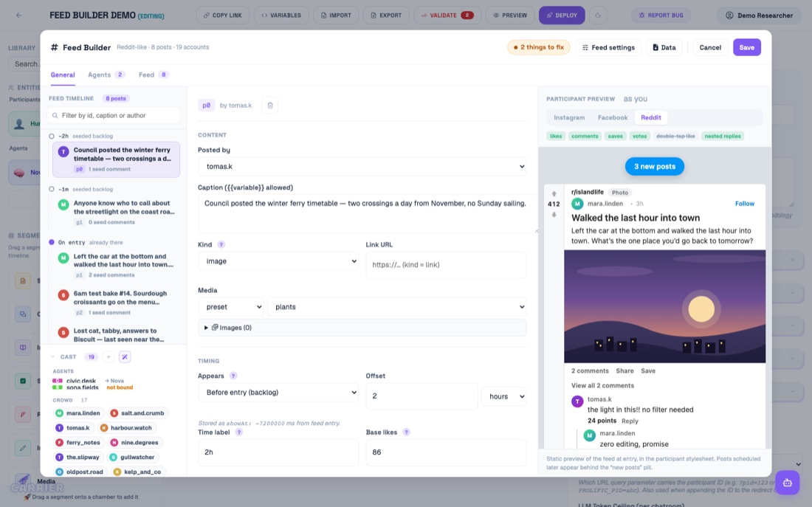Screen dimensions: 812x507
Task: Open the Data button in Feed Builder
Action: coord(664,47)
